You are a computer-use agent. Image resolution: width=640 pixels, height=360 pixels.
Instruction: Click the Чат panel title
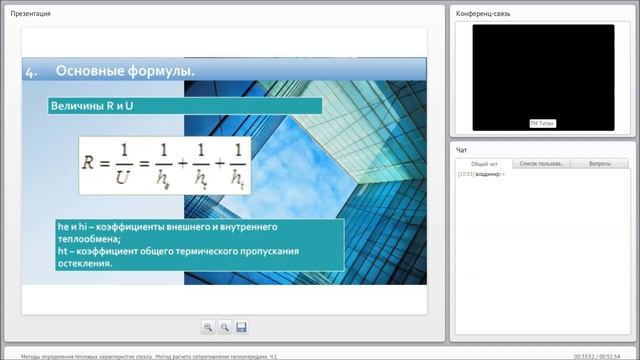pos(461,150)
